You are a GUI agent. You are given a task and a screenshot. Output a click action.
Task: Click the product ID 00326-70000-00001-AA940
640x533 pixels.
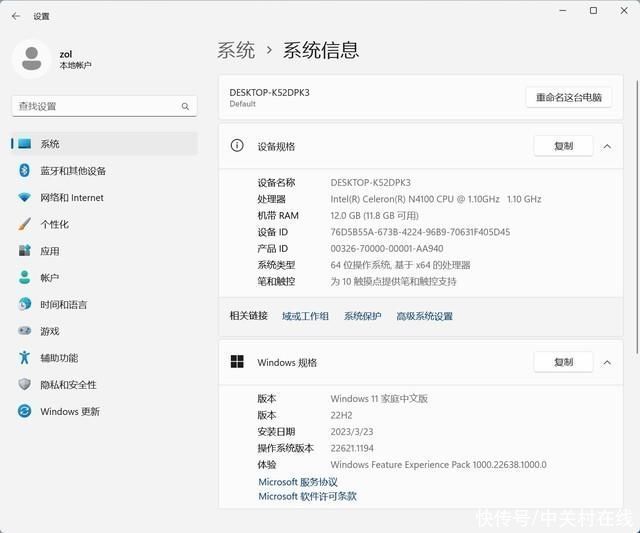click(387, 249)
